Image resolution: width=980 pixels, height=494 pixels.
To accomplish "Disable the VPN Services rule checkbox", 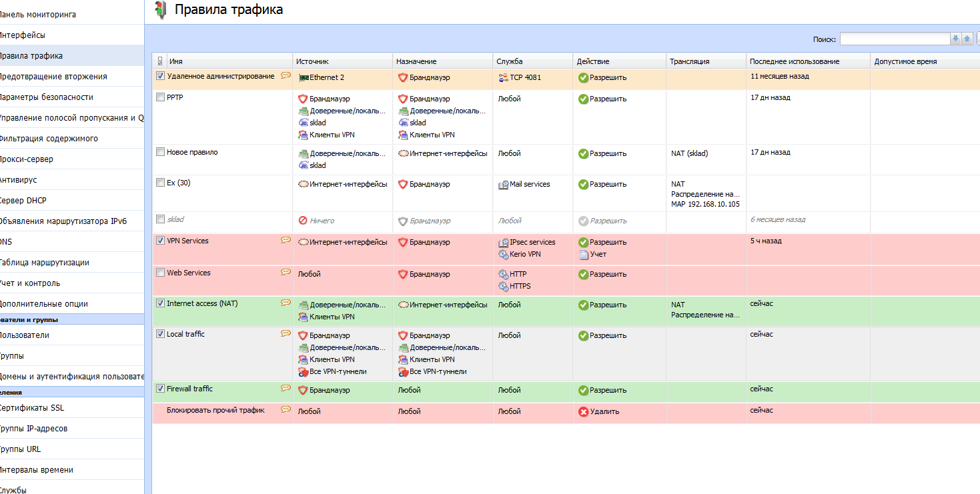I will pos(160,241).
